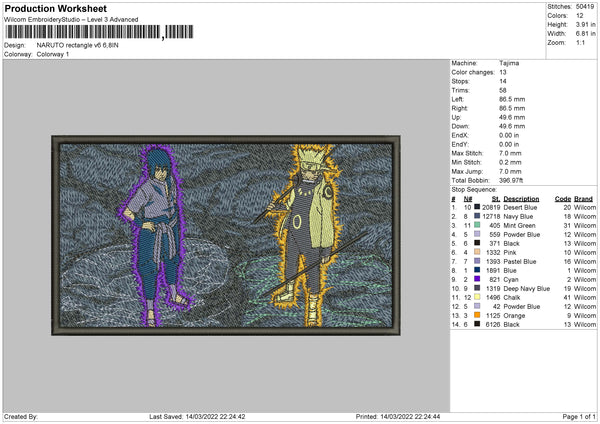Click the swatch in the 6128-stitch Black row
The width and height of the screenshot is (600, 424).
[x=477, y=324]
